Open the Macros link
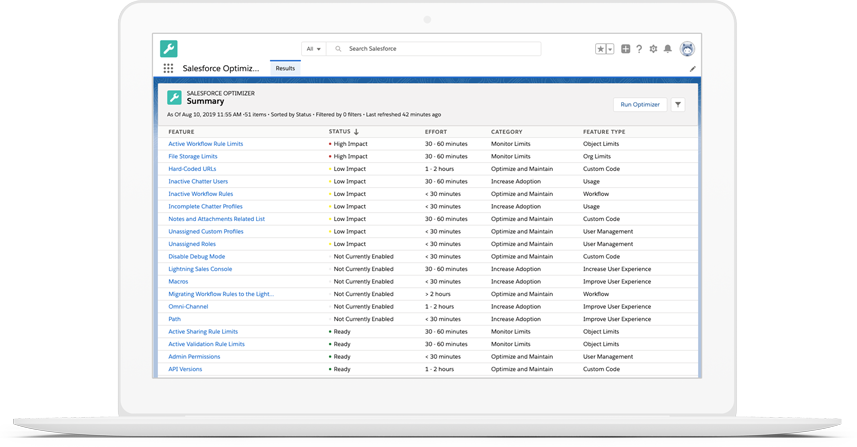Image resolution: width=857 pixels, height=447 pixels. [x=178, y=281]
